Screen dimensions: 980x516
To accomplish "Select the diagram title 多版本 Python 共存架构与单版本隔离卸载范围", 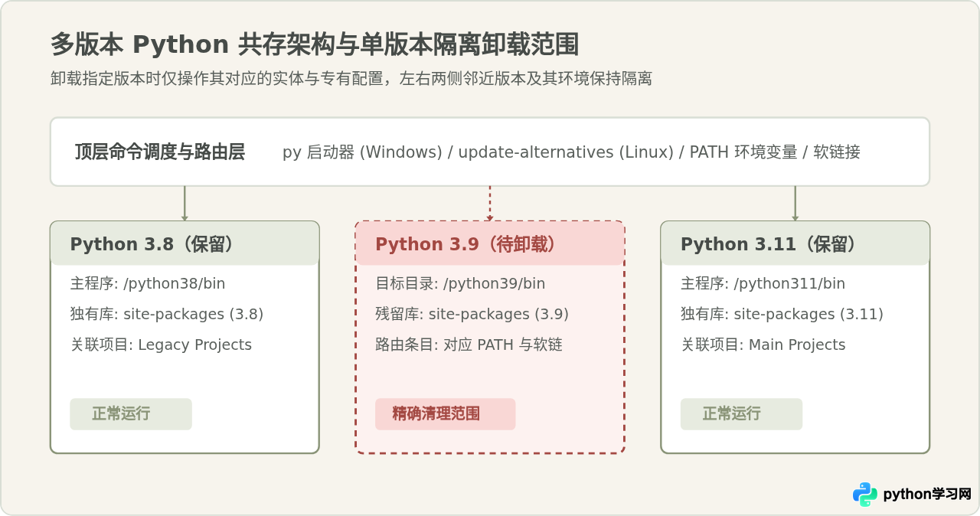I will click(315, 44).
